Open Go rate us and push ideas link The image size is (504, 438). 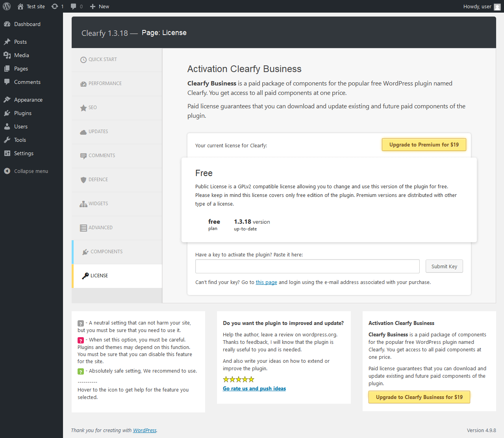tap(254, 389)
